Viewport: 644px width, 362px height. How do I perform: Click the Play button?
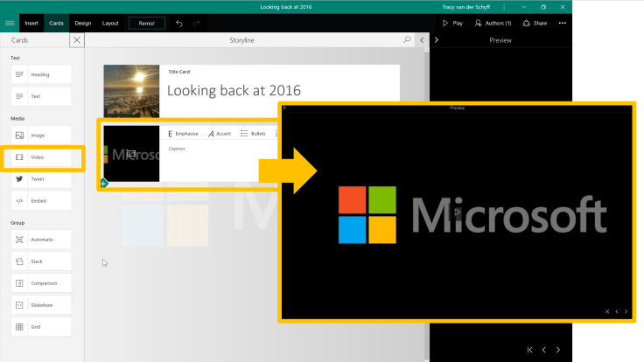tap(452, 23)
